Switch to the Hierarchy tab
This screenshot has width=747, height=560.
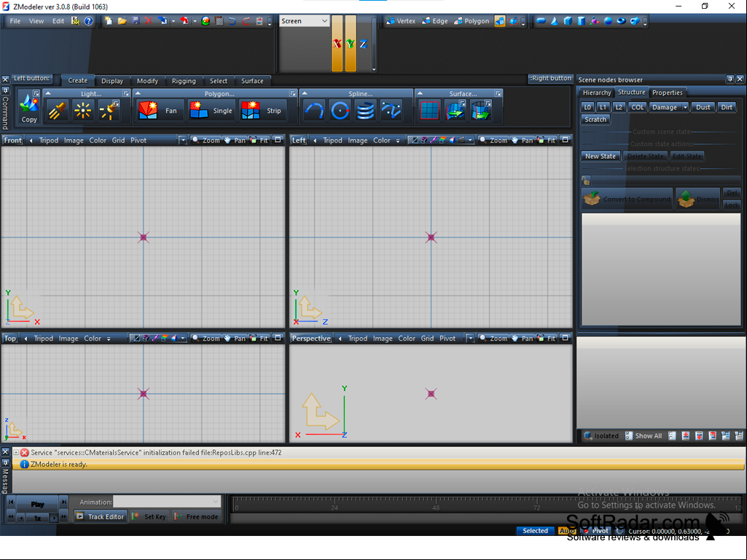596,92
